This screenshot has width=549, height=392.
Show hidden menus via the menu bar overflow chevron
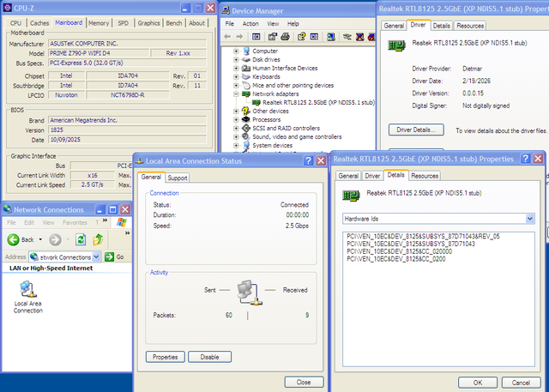105,220
